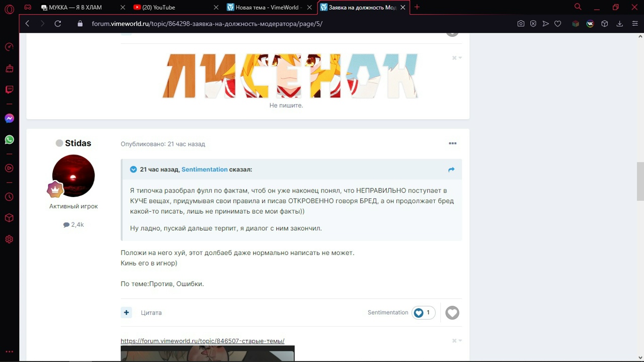The height and width of the screenshot is (362, 644).
Task: Click the VK extension icon
Action: 590,24
